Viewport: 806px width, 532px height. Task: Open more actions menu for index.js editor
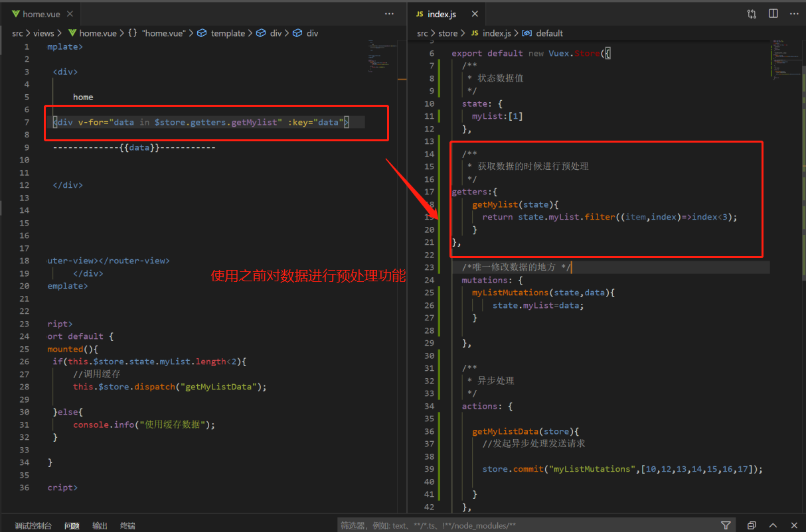pyautogui.click(x=794, y=13)
